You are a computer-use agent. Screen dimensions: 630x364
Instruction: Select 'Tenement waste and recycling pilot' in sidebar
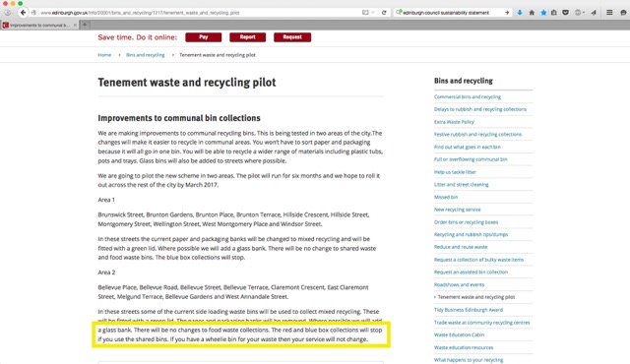476,297
